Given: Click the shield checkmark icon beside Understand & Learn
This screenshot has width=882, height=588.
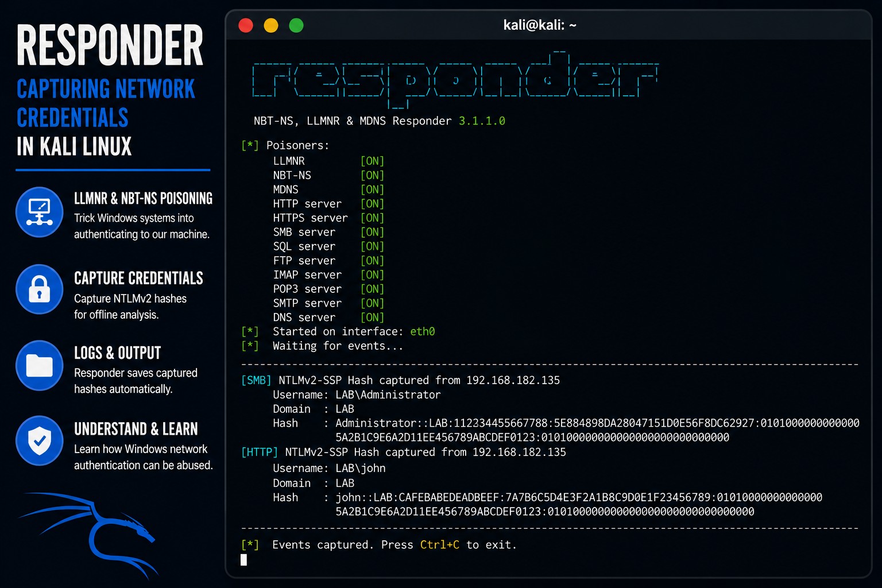Looking at the screenshot, I should [x=39, y=440].
